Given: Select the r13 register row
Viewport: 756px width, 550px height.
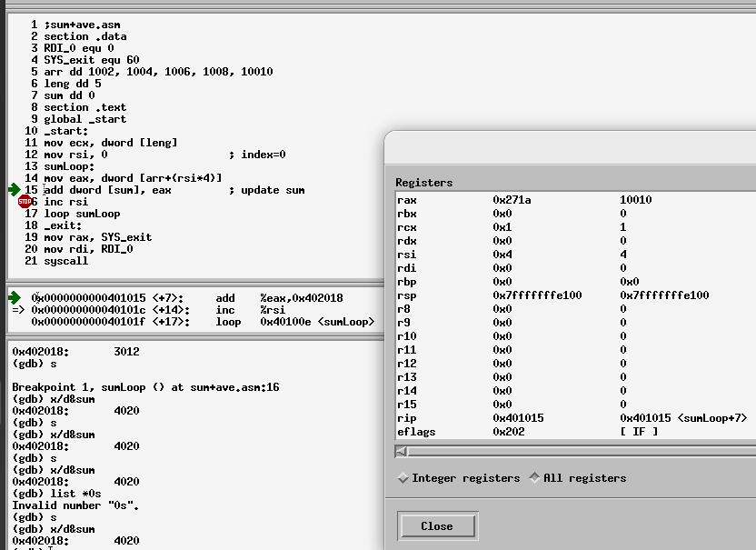Looking at the screenshot, I should click(576, 377).
